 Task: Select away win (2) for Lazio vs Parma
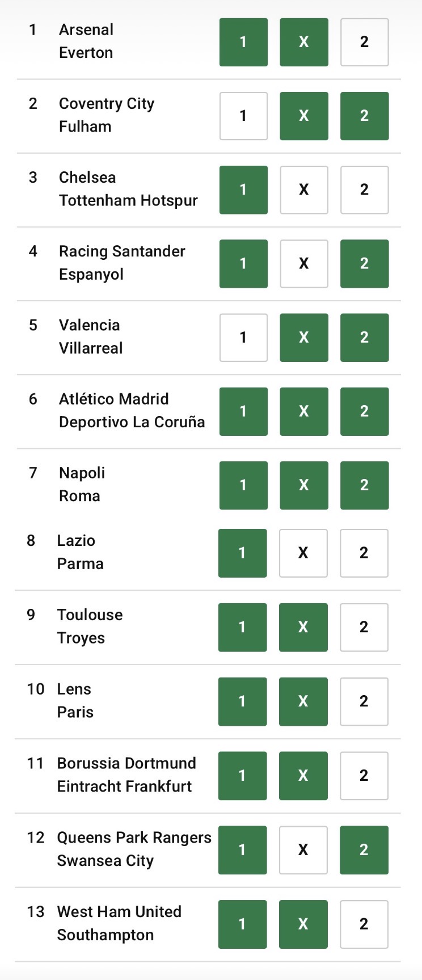click(364, 553)
